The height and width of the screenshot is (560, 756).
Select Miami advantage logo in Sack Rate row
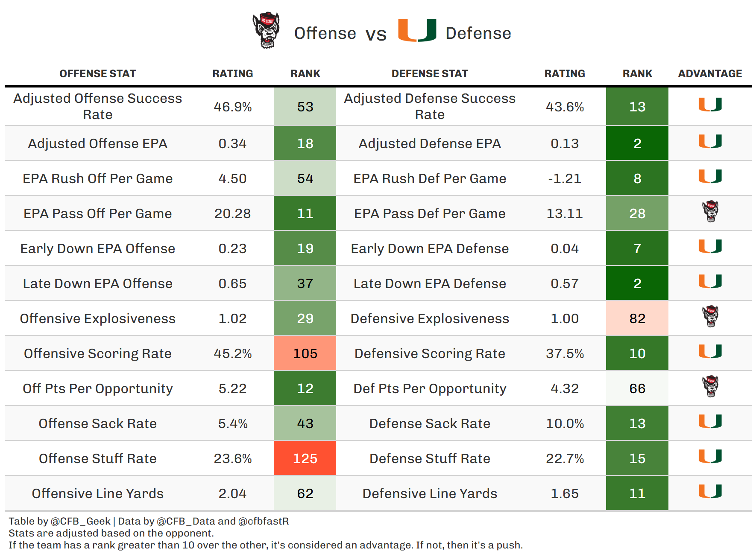click(x=710, y=421)
